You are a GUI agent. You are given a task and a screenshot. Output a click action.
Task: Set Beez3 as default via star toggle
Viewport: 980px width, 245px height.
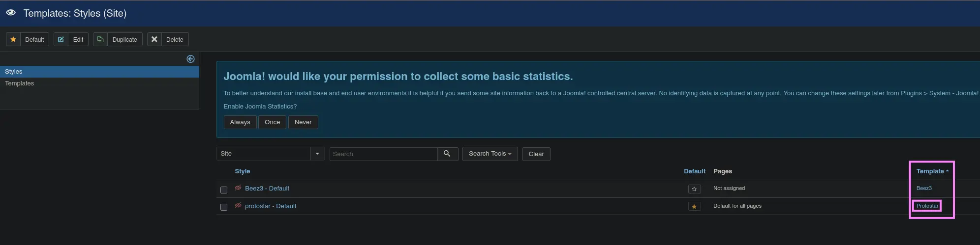click(694, 189)
